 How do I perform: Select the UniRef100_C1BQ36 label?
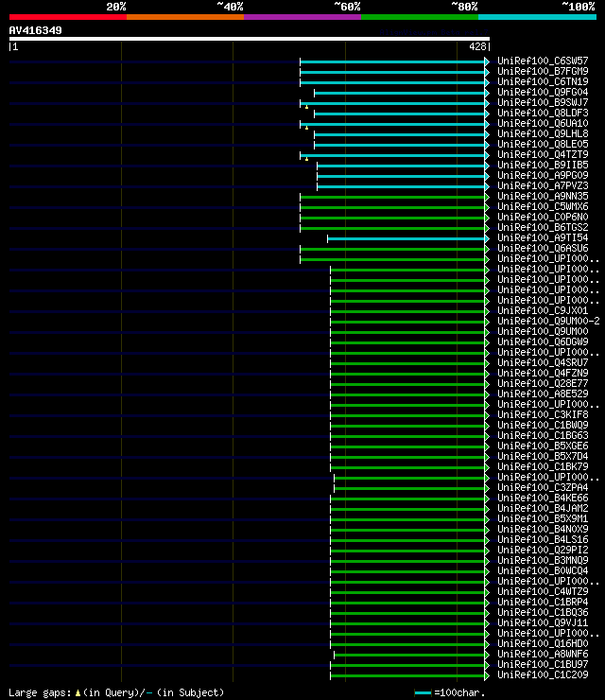coord(543,613)
